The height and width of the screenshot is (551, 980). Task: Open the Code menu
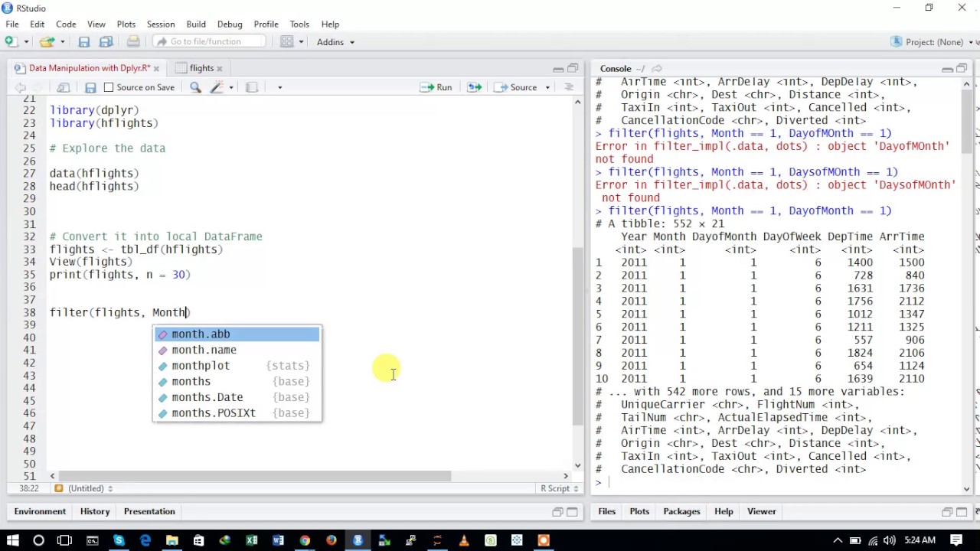pos(66,24)
